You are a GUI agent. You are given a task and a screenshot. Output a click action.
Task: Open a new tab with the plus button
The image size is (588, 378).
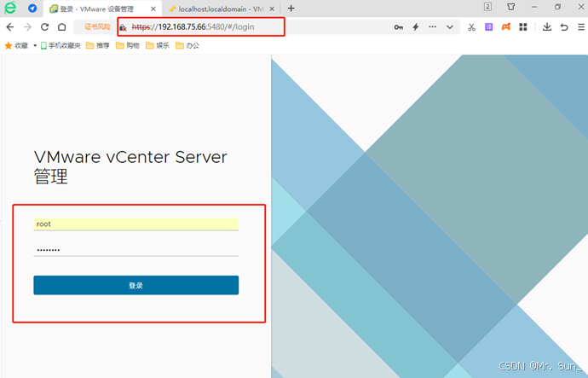coord(291,9)
